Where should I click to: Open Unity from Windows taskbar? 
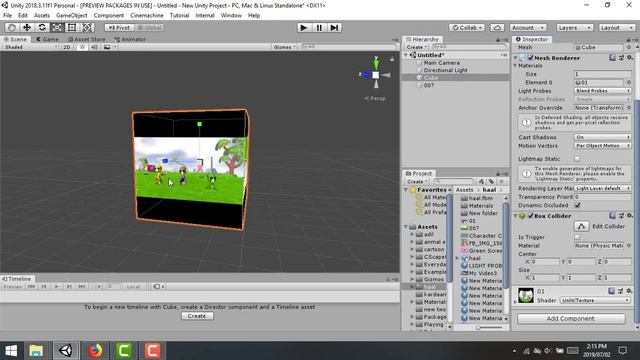coord(66,351)
